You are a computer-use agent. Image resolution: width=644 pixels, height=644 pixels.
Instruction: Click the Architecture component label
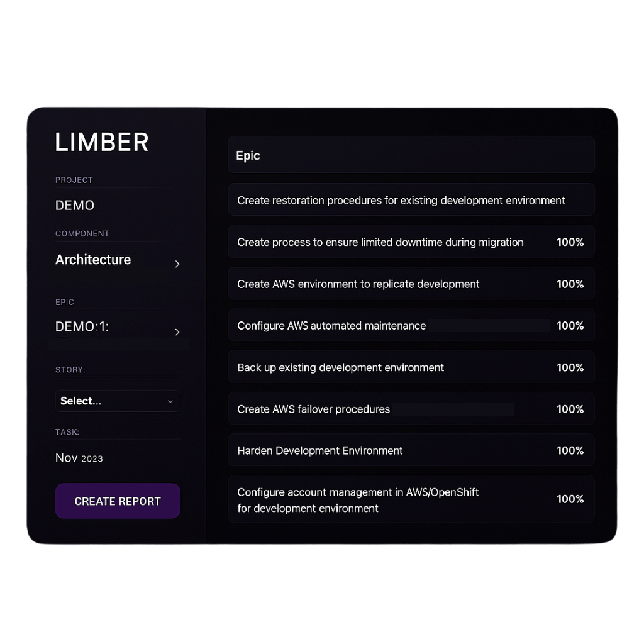93,260
